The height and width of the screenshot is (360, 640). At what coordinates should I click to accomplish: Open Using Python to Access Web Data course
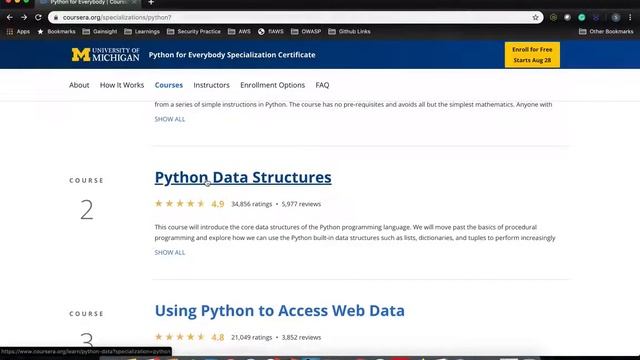tap(280, 311)
